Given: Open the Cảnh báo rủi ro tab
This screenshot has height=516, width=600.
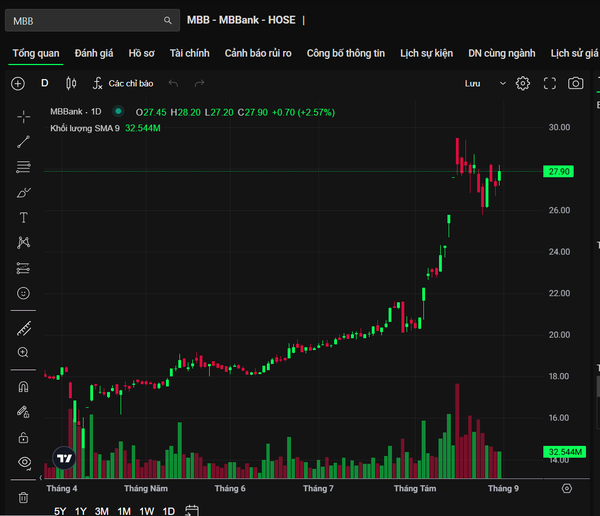Looking at the screenshot, I should [x=258, y=53].
